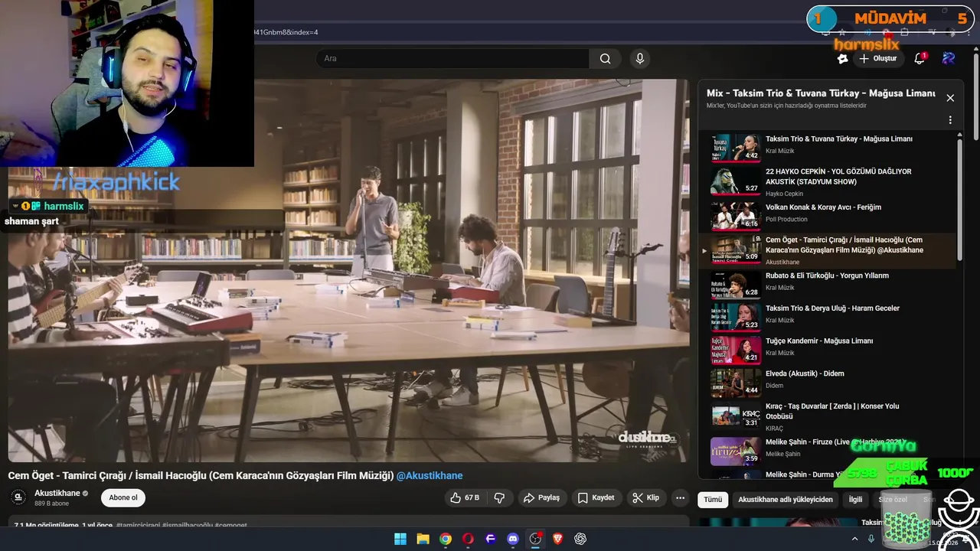
Task: Open Brave browser from taskbar
Action: [x=558, y=539]
